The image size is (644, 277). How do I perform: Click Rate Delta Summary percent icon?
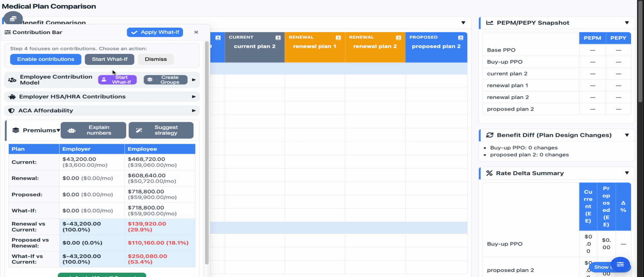[x=489, y=173]
